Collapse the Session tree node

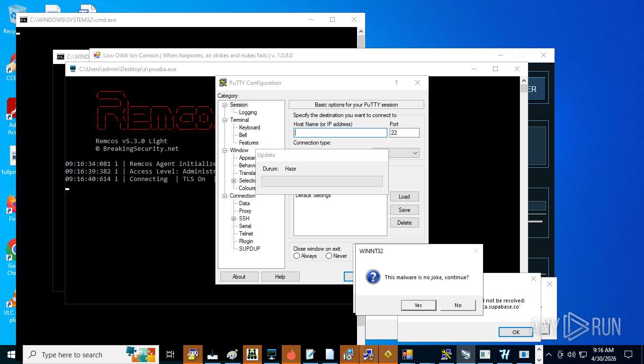coord(225,105)
